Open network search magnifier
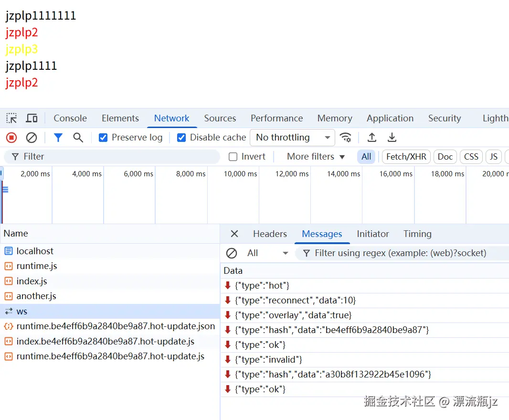Viewport: 509px width, 420px height. (78, 138)
